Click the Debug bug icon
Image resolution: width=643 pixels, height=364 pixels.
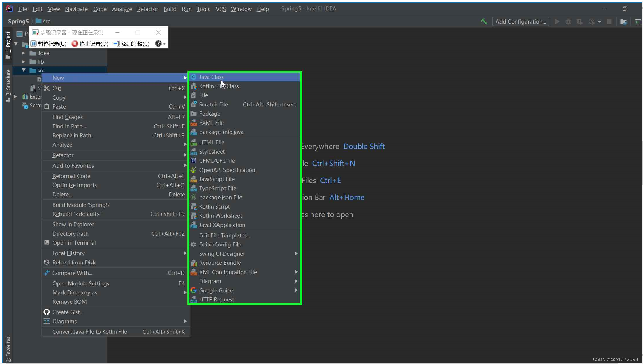[568, 22]
